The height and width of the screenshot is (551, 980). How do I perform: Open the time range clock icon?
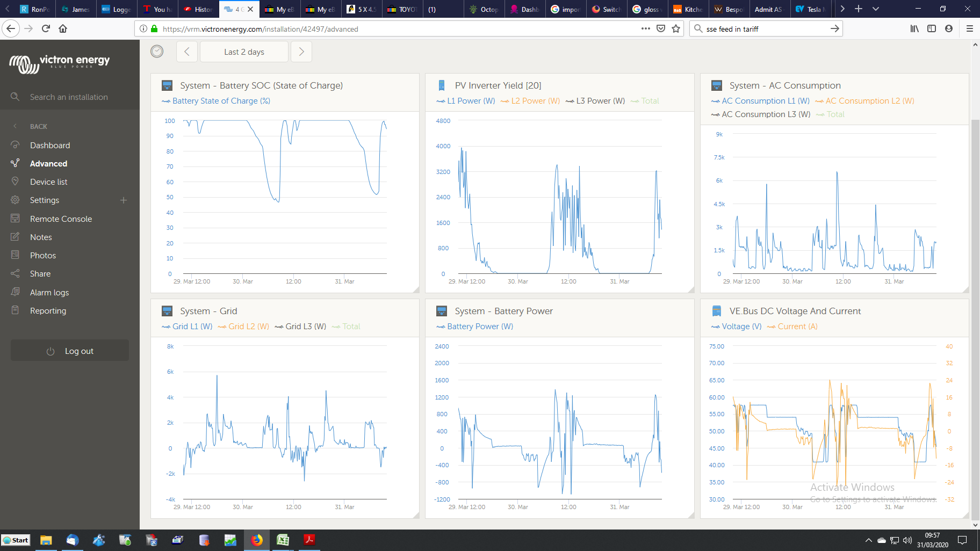pyautogui.click(x=157, y=52)
